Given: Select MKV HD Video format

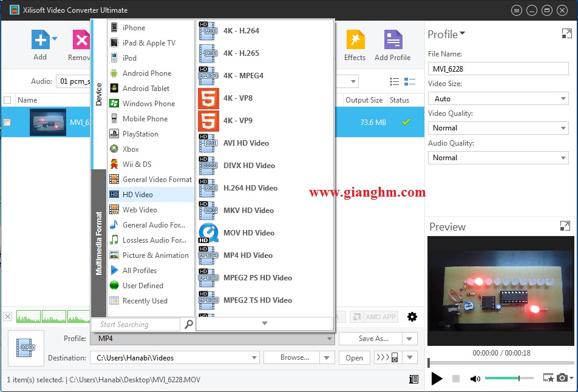Looking at the screenshot, I should [x=265, y=211].
